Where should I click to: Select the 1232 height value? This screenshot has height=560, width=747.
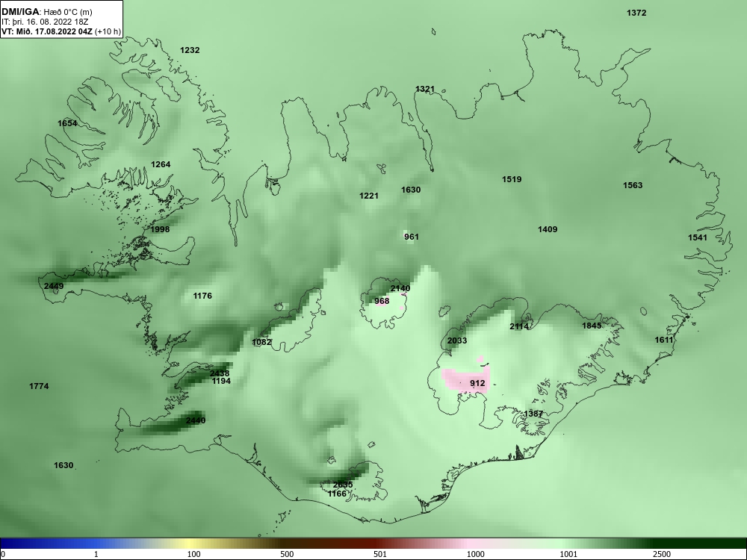pos(190,50)
